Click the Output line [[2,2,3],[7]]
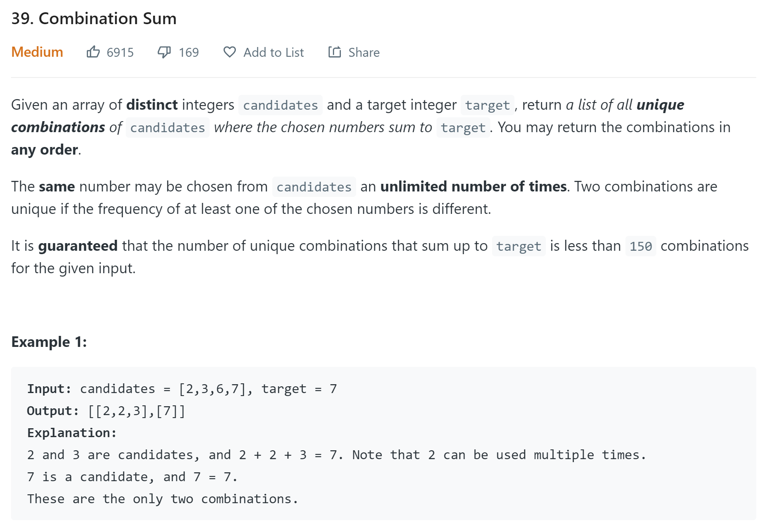This screenshot has width=766, height=532. 106,411
